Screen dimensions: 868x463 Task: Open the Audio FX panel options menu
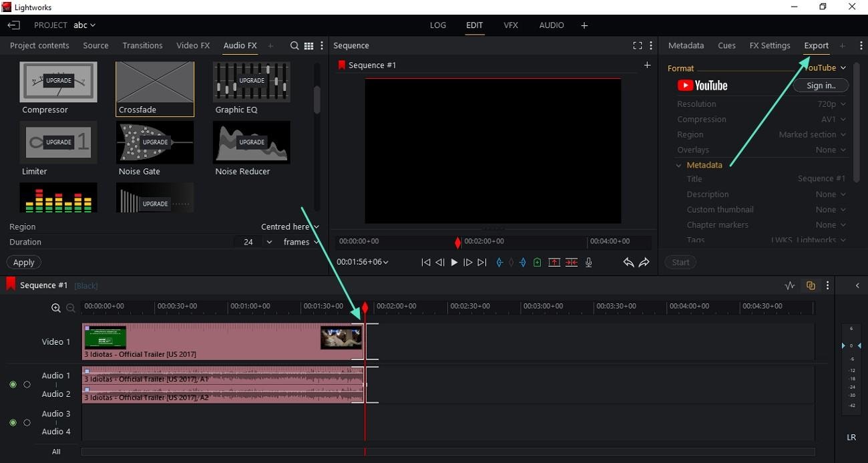click(322, 46)
